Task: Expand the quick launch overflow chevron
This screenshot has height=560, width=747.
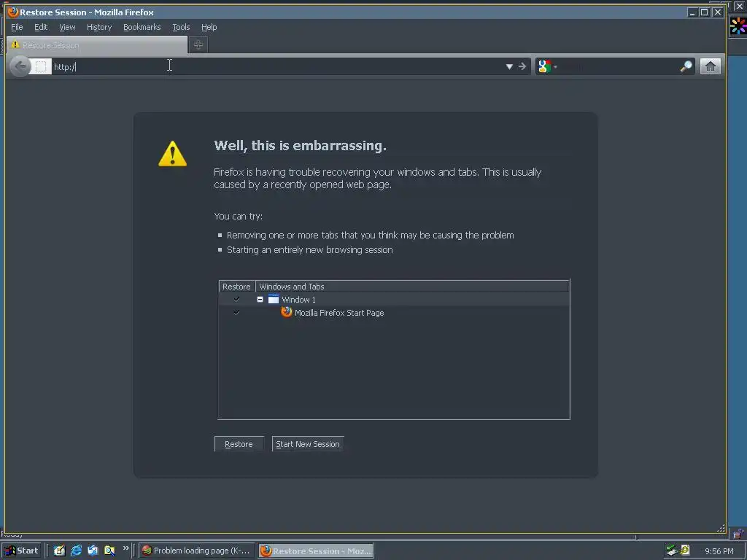Action: click(x=125, y=548)
